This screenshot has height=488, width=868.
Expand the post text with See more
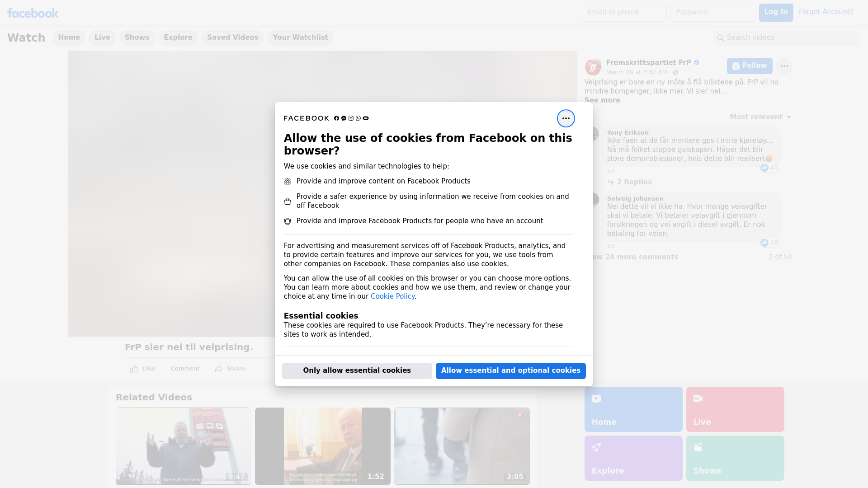point(602,100)
